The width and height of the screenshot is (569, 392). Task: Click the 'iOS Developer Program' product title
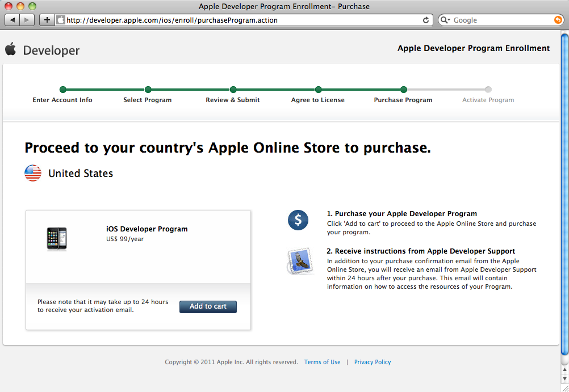(147, 229)
